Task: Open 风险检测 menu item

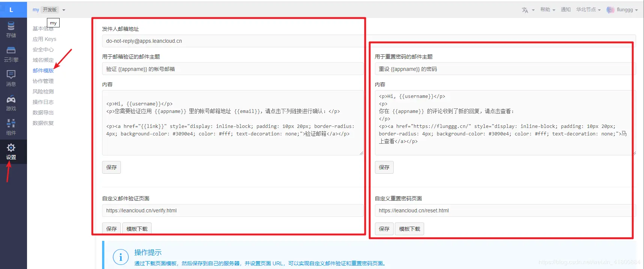Action: pyautogui.click(x=43, y=92)
